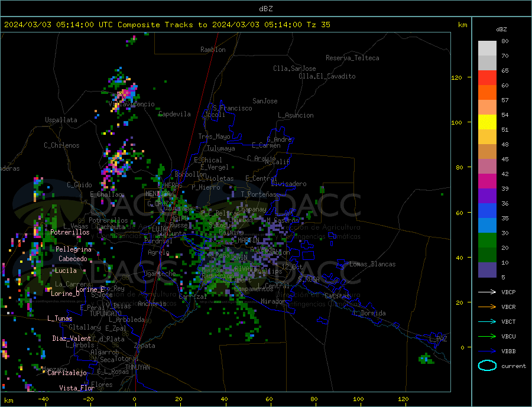Click the Diaz_Valent label
The height and width of the screenshot is (407, 532).
[72, 338]
